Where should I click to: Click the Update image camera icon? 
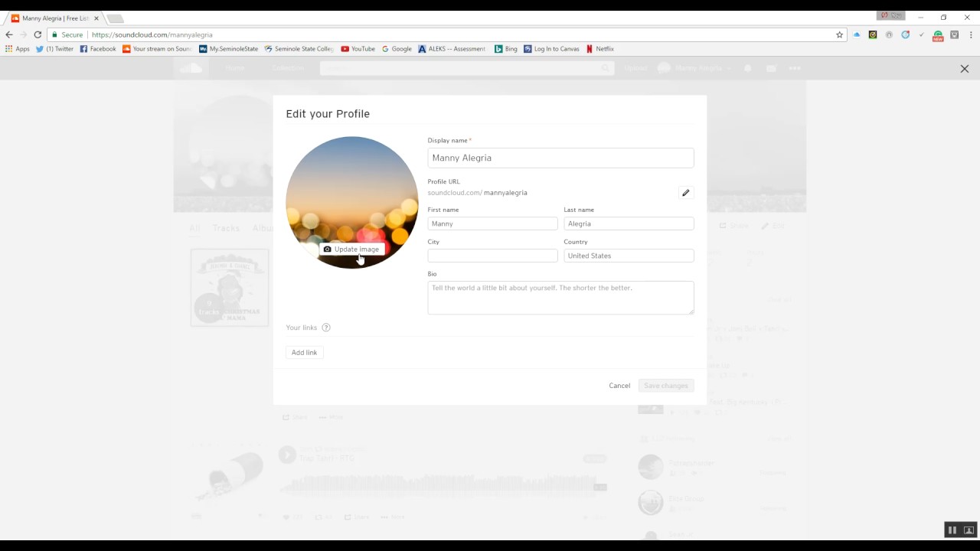tap(328, 249)
